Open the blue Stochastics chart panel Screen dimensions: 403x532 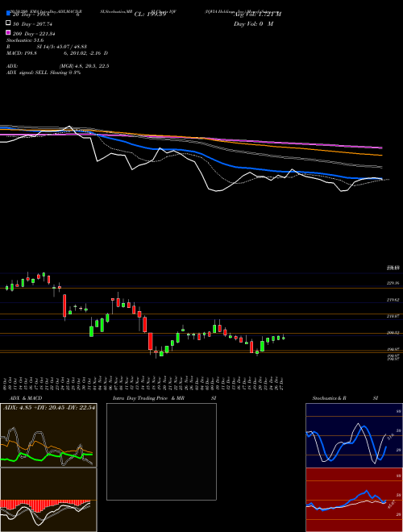pos(354,435)
